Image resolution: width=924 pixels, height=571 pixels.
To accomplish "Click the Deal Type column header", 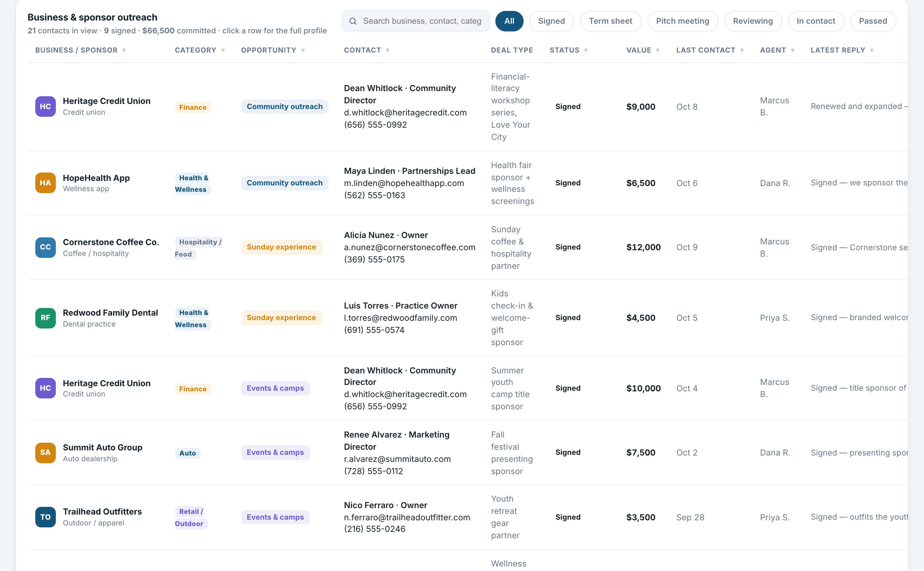I will coord(512,50).
